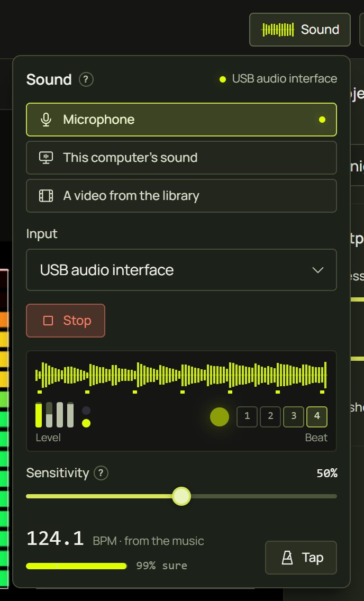
Task: Click the monitor icon for computer sound
Action: [46, 158]
